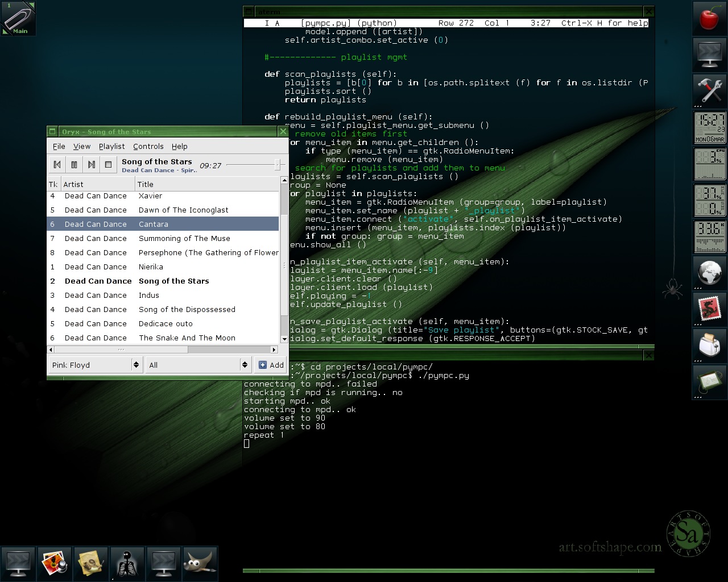The image size is (728, 582).
Task: Click the skeleton icon in the dock
Action: (127, 563)
